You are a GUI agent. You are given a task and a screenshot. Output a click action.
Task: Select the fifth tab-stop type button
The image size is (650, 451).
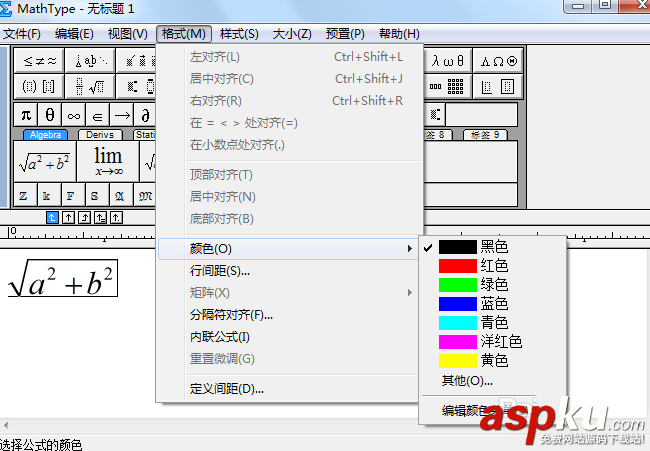116,218
